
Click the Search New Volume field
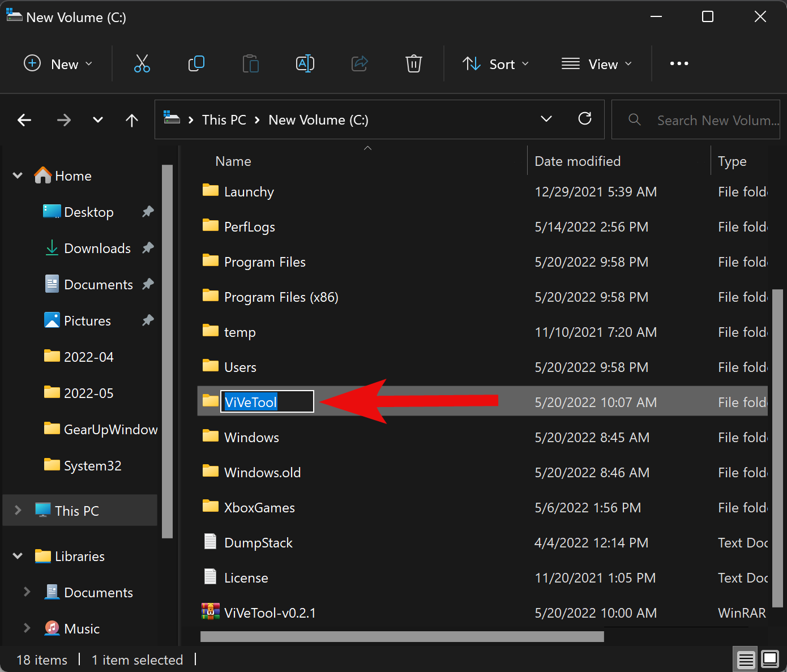pos(696,119)
